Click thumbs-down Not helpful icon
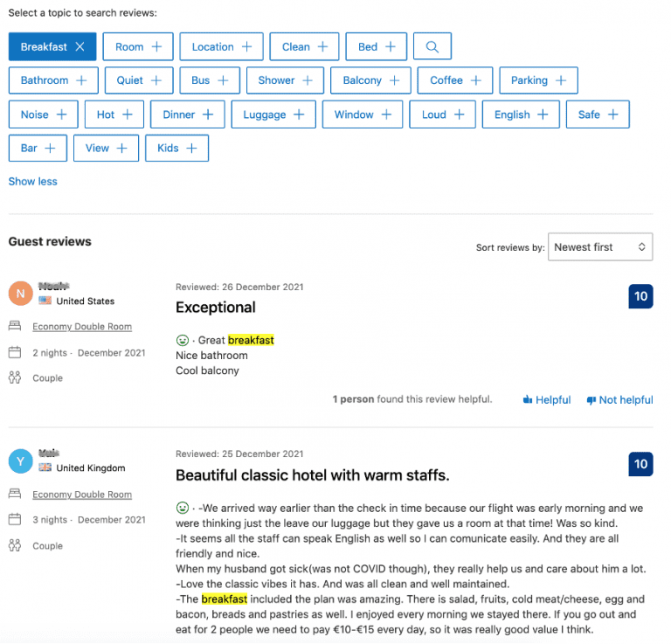Viewport: 671px width, 644px height. [591, 399]
